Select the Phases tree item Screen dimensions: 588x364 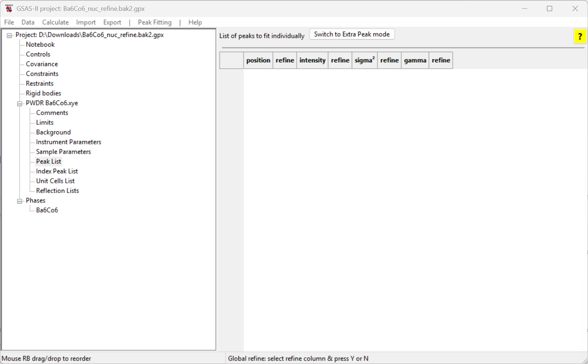click(x=35, y=200)
